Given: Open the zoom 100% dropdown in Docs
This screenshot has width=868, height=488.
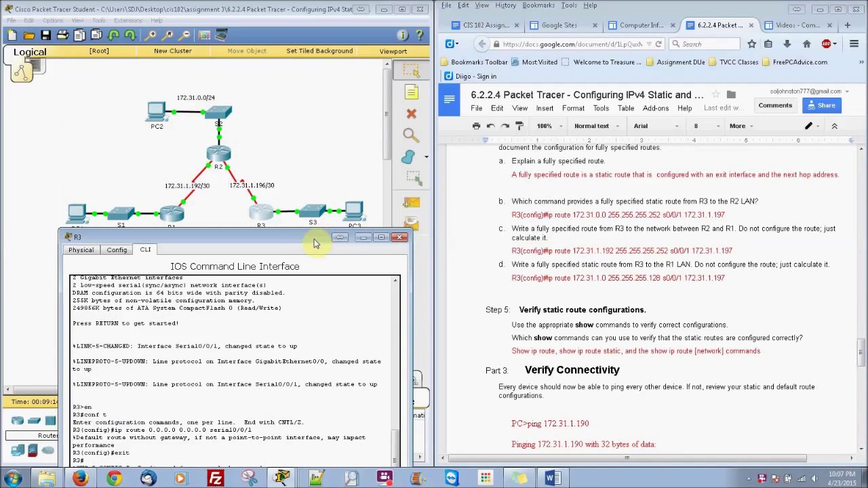Looking at the screenshot, I should [549, 126].
